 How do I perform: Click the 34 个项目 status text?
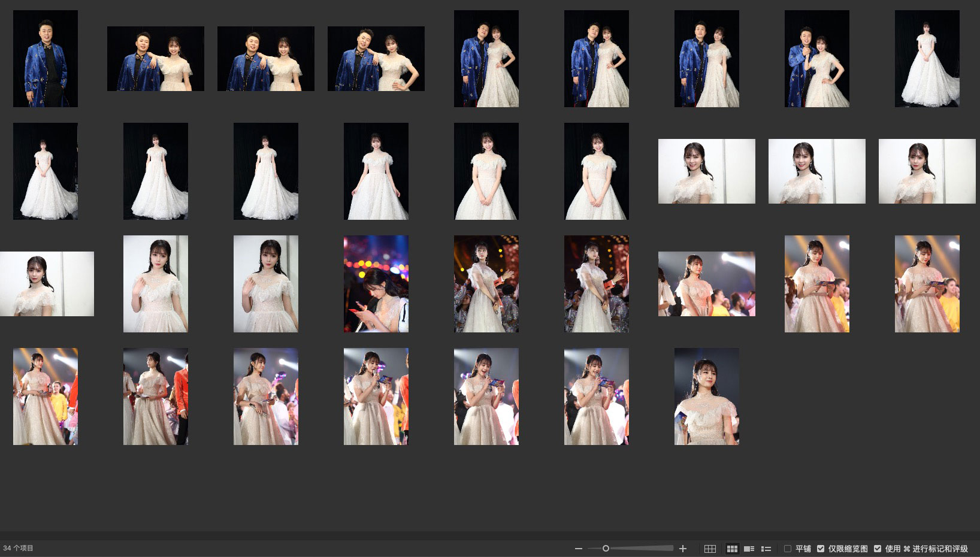[x=19, y=548]
